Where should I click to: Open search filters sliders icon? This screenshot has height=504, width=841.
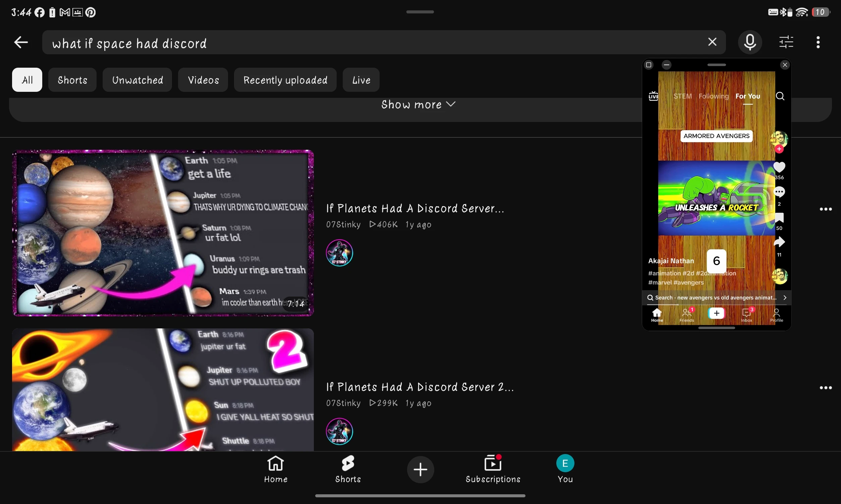coord(786,43)
